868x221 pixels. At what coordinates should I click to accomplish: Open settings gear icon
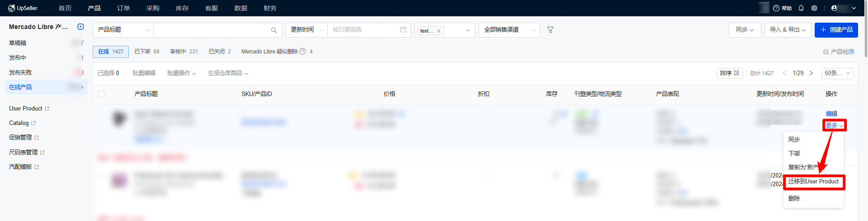click(814, 8)
